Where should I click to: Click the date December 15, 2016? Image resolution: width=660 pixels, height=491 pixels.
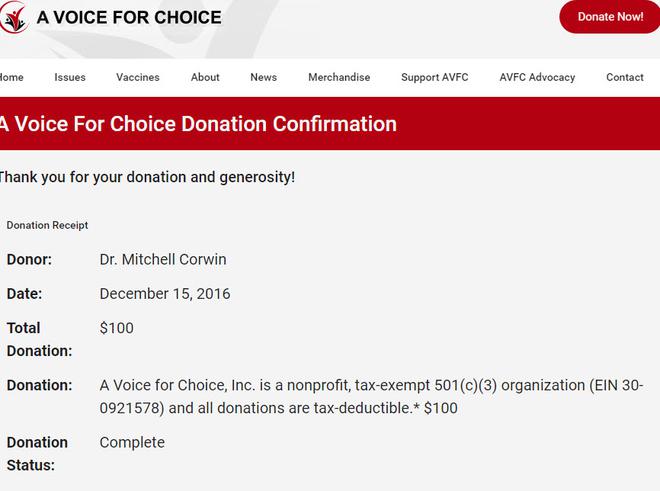click(x=165, y=294)
